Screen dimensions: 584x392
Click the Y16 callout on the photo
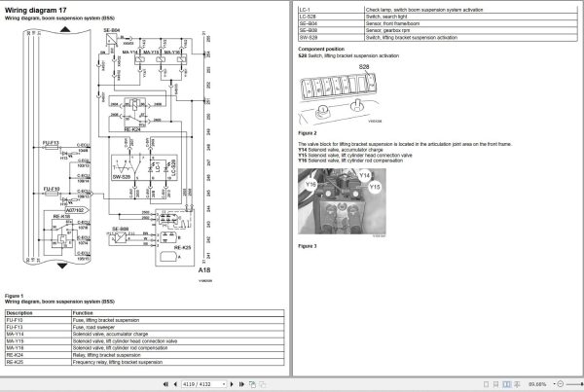pos(310,184)
